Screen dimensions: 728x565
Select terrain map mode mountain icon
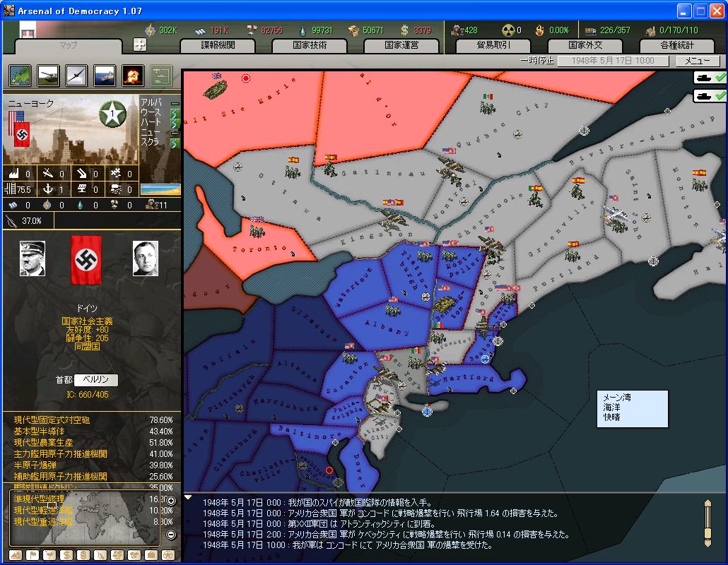click(x=16, y=555)
